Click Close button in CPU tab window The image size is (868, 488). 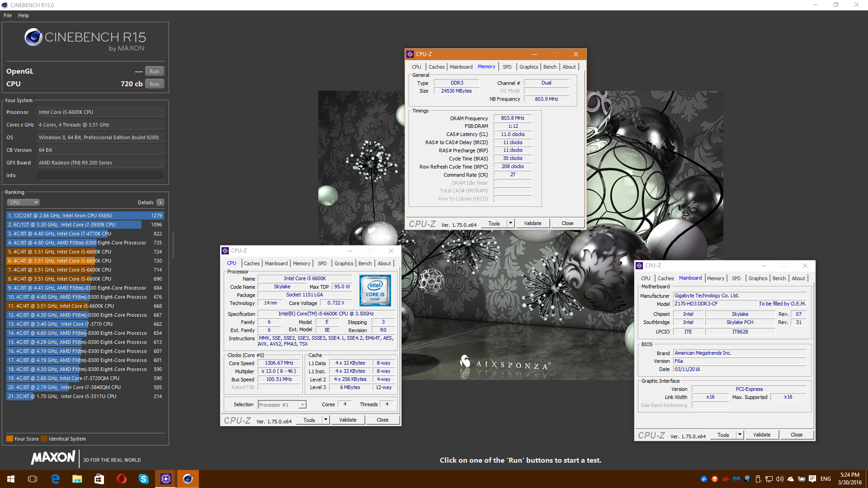tap(382, 420)
